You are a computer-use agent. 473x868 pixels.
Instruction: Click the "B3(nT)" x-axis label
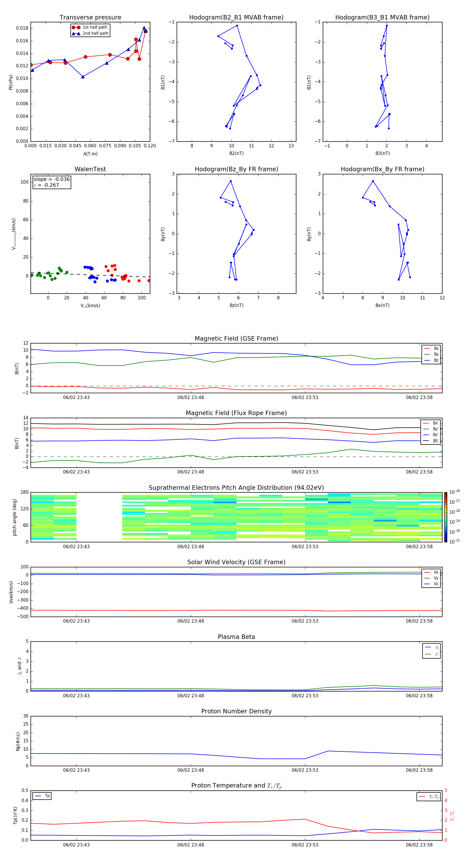coord(382,154)
